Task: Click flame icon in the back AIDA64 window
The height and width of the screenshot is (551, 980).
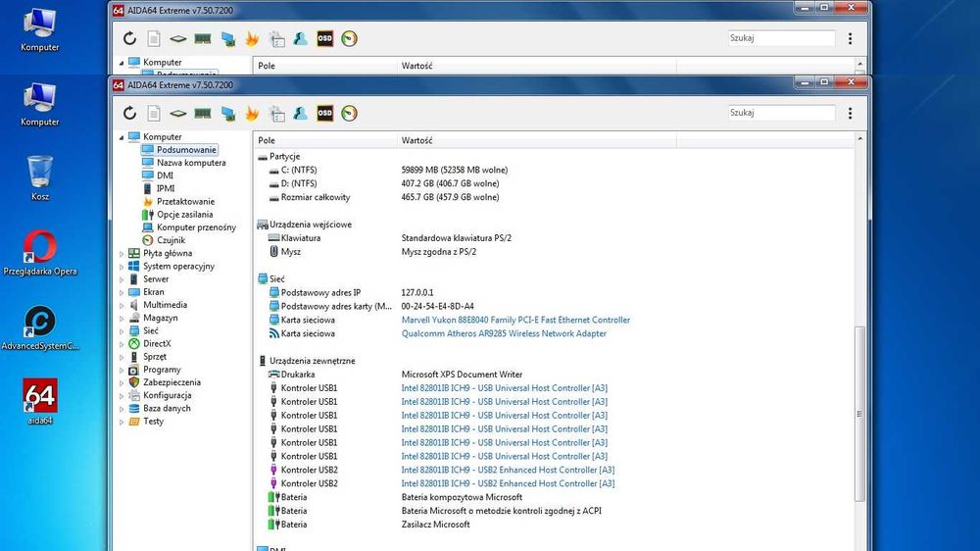Action: [x=252, y=39]
